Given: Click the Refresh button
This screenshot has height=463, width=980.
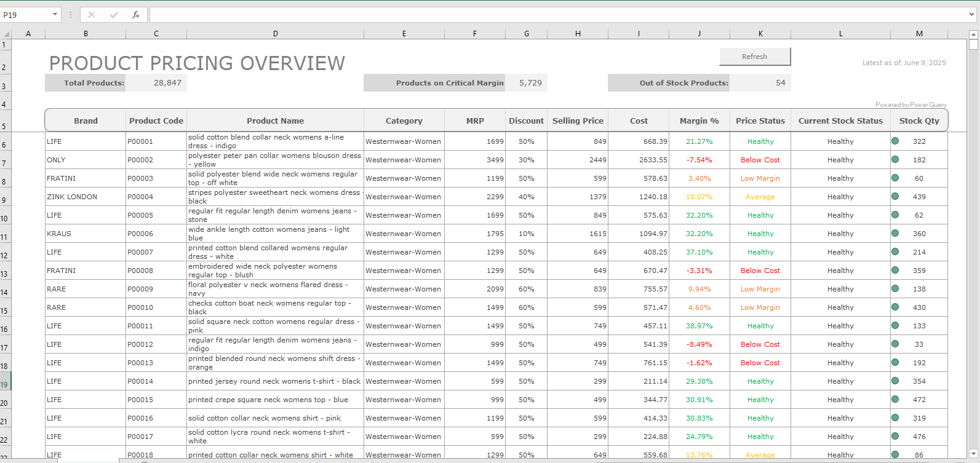Looking at the screenshot, I should pyautogui.click(x=755, y=57).
